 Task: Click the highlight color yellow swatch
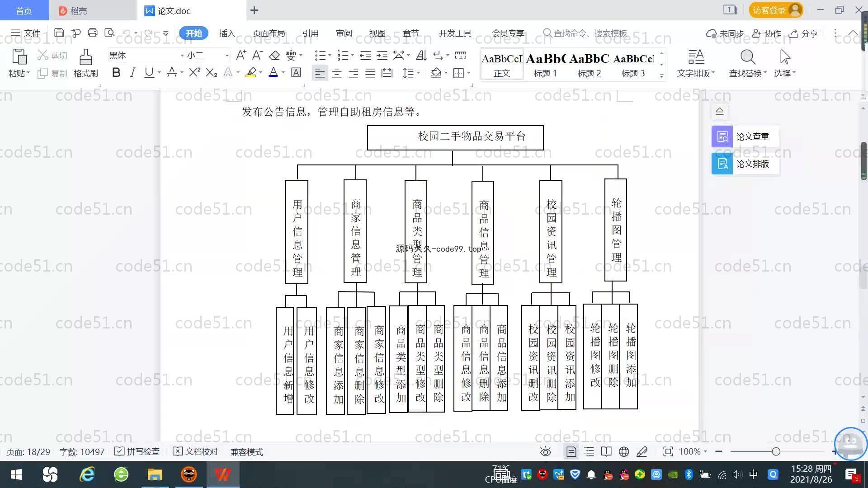tap(251, 72)
